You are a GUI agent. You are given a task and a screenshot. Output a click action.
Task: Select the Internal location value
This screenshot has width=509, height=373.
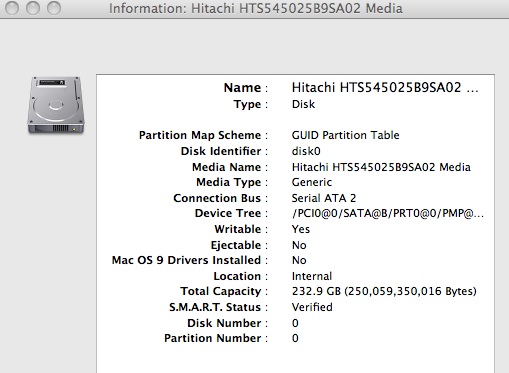(x=312, y=276)
